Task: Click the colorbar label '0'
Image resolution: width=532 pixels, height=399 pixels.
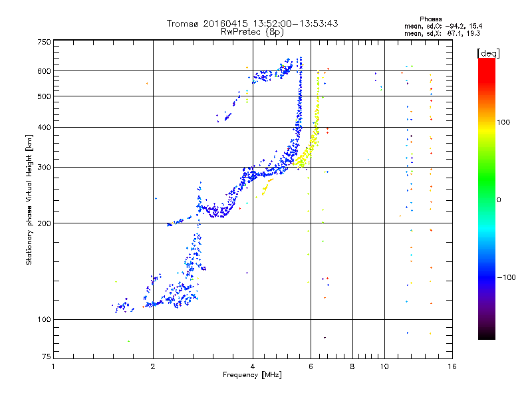Action: click(x=499, y=199)
